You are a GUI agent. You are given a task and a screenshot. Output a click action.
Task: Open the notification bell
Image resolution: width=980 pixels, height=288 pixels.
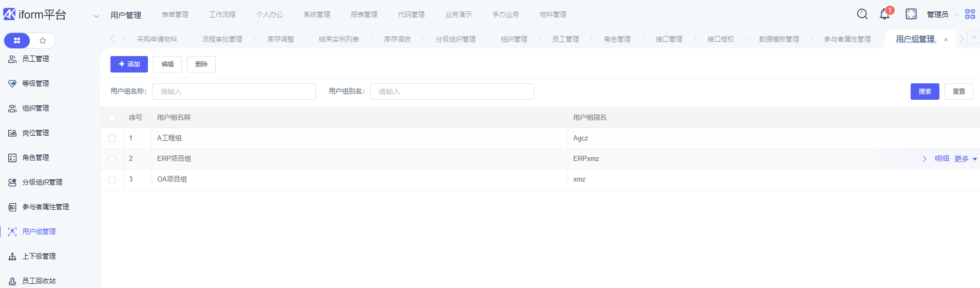884,14
